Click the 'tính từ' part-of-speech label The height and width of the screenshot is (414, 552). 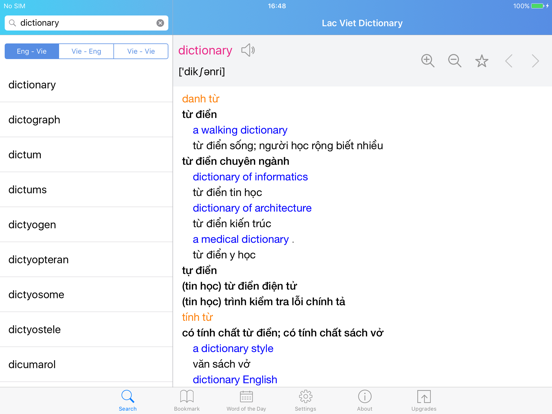(x=197, y=317)
